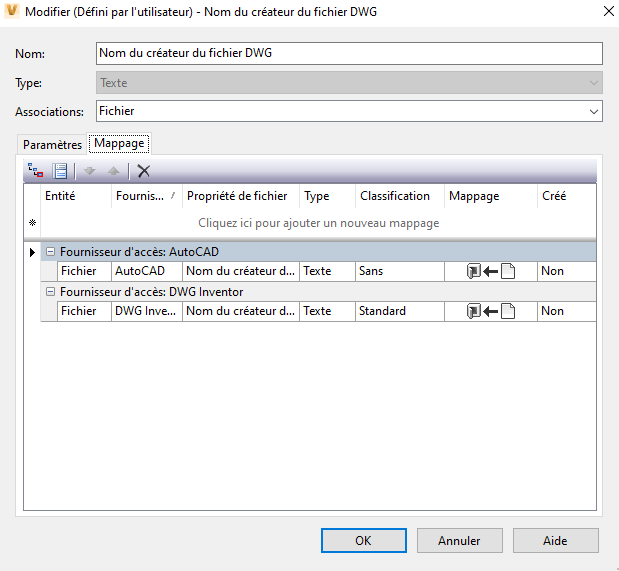Viewport: 619px width, 571px height.
Task: Collapse the Fournisseur d'accès: DWG Inventor group
Action: tap(51, 291)
